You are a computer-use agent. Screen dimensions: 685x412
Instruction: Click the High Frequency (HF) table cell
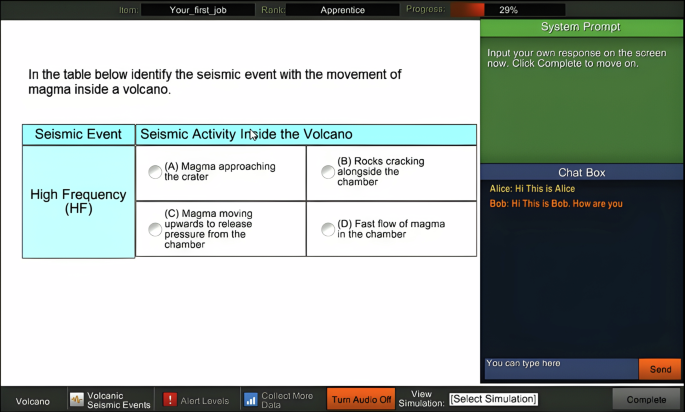click(78, 202)
